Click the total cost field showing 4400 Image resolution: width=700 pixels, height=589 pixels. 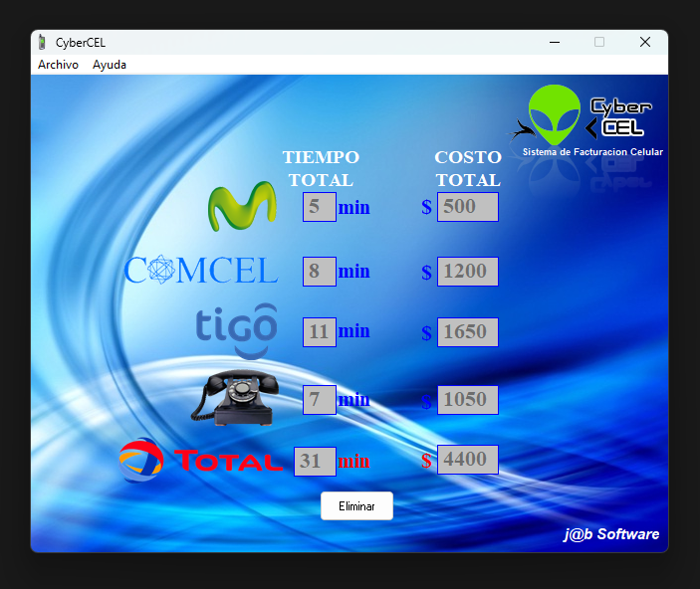point(467,460)
